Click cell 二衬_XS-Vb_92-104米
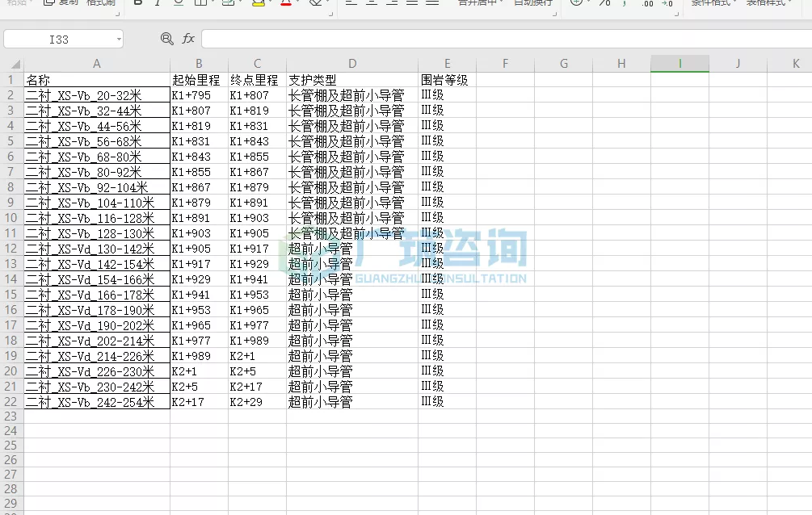This screenshot has height=515, width=812. click(97, 186)
